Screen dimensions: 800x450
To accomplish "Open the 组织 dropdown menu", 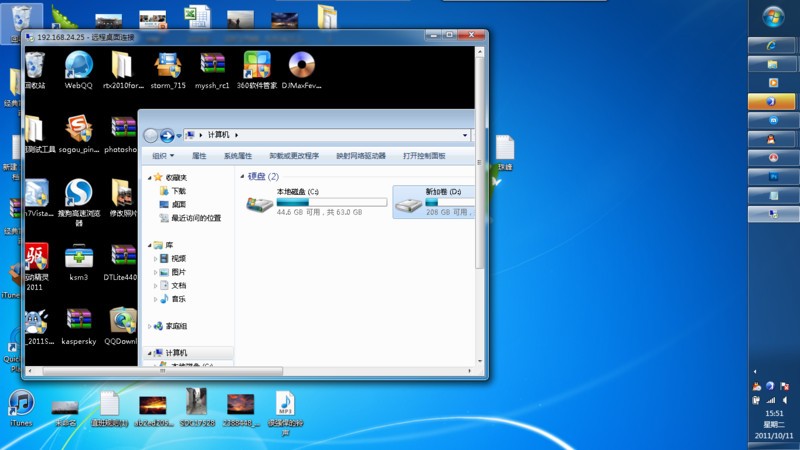I will tap(163, 156).
